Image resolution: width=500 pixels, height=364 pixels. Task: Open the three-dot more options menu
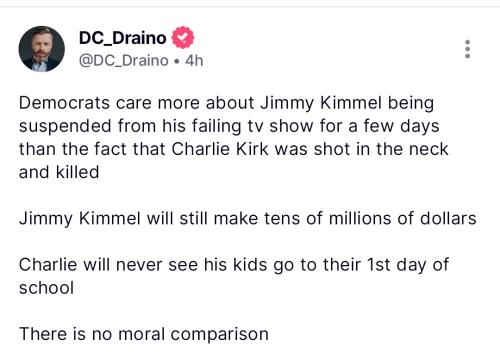467,49
